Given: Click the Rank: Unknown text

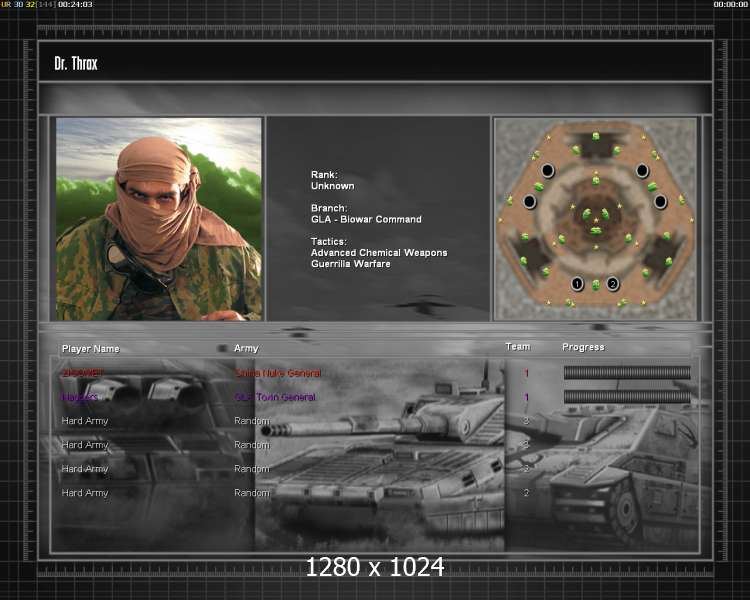Looking at the screenshot, I should click(x=332, y=180).
